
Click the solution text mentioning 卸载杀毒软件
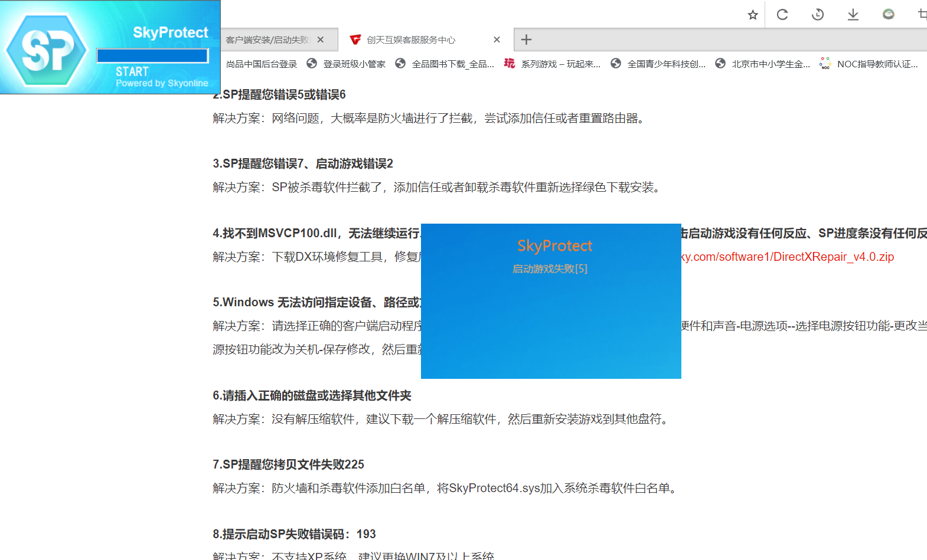point(436,187)
